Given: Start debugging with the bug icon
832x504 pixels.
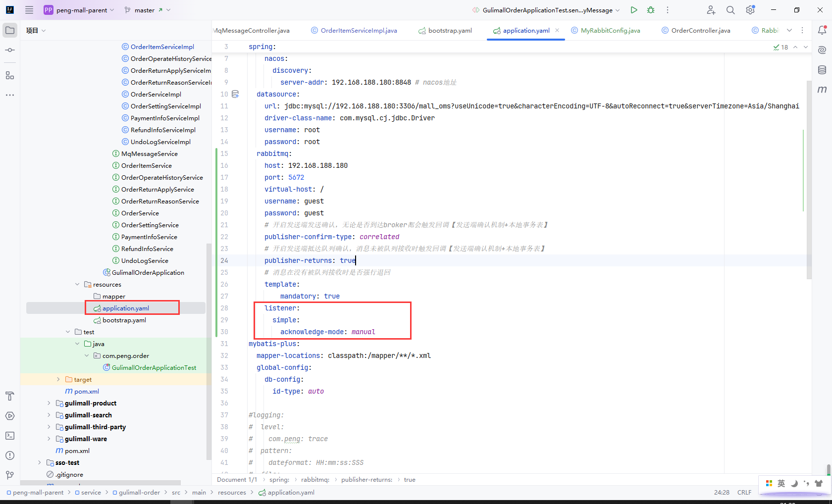Looking at the screenshot, I should tap(651, 10).
